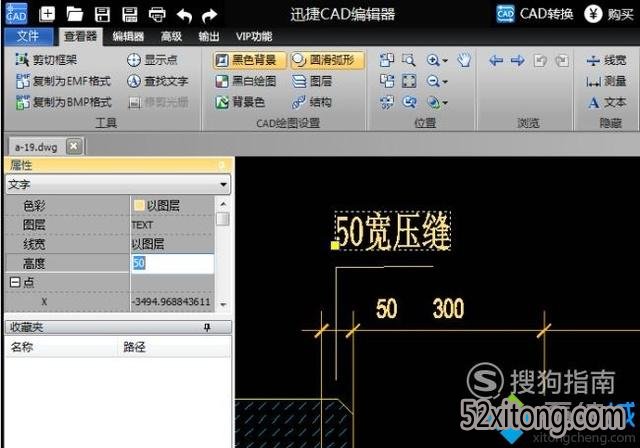Switch to the 输出 tab
The height and width of the screenshot is (448, 640).
point(209,37)
